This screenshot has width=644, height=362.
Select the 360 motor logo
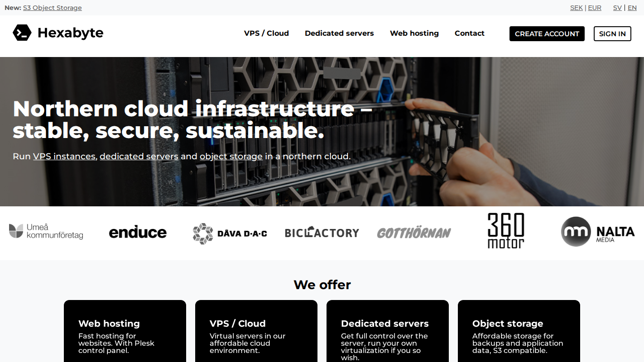(x=506, y=231)
